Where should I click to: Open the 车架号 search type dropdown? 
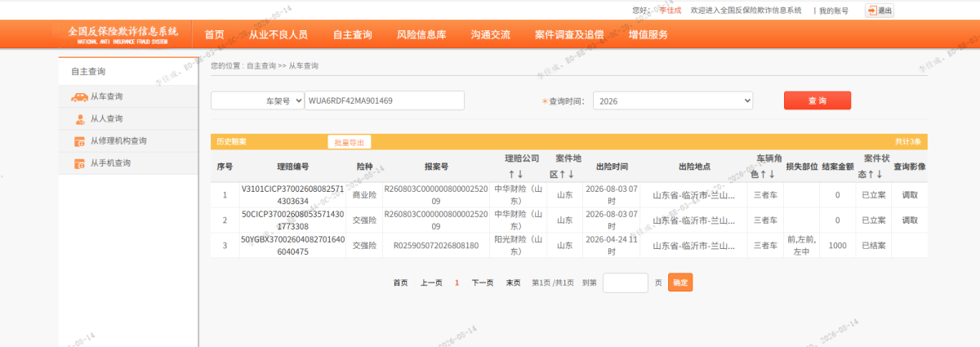[x=258, y=100]
